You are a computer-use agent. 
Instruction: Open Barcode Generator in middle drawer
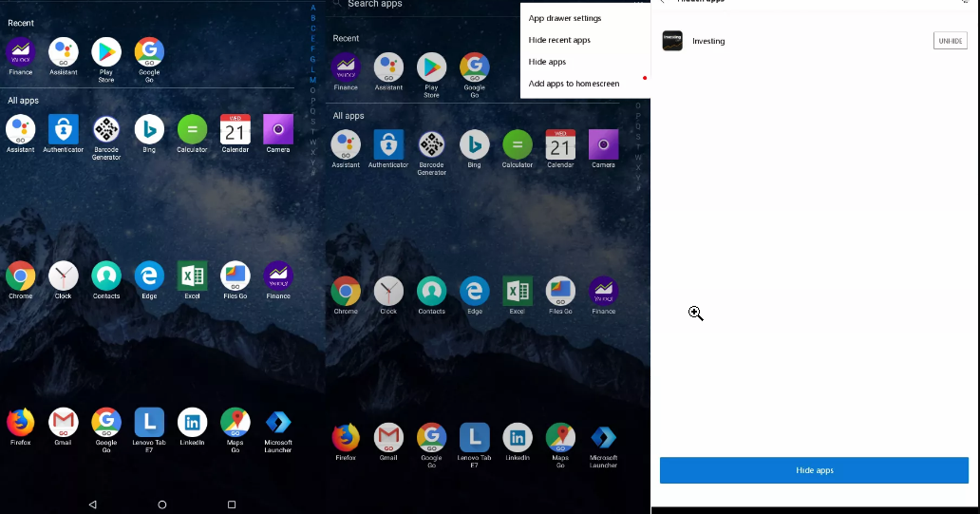coord(431,144)
